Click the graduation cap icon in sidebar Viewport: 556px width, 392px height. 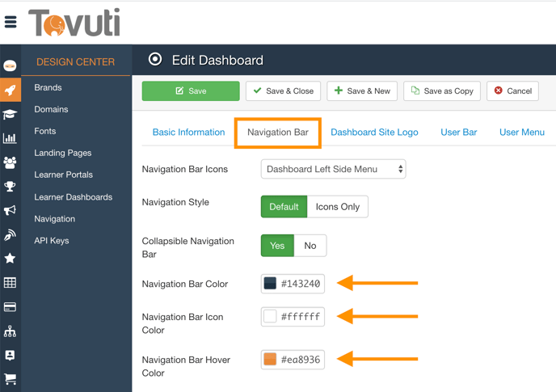pos(10,114)
